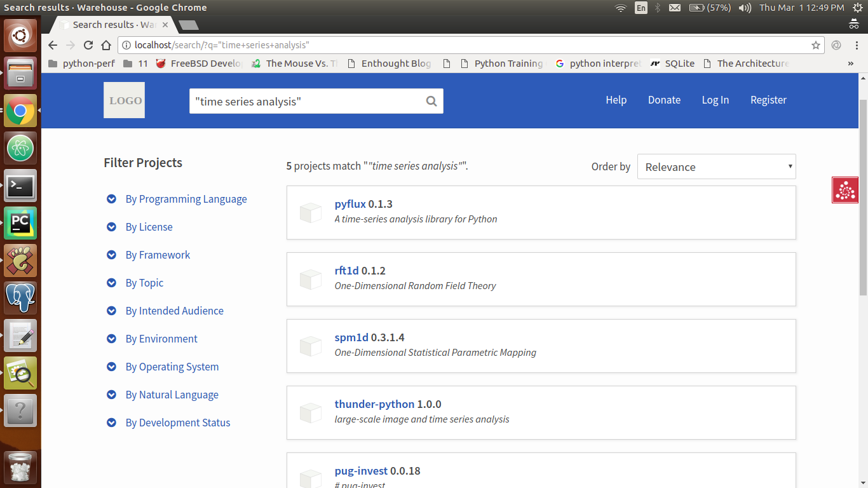Image resolution: width=868 pixels, height=488 pixels.
Task: Click package cube icon beside rft1d
Action: click(311, 279)
